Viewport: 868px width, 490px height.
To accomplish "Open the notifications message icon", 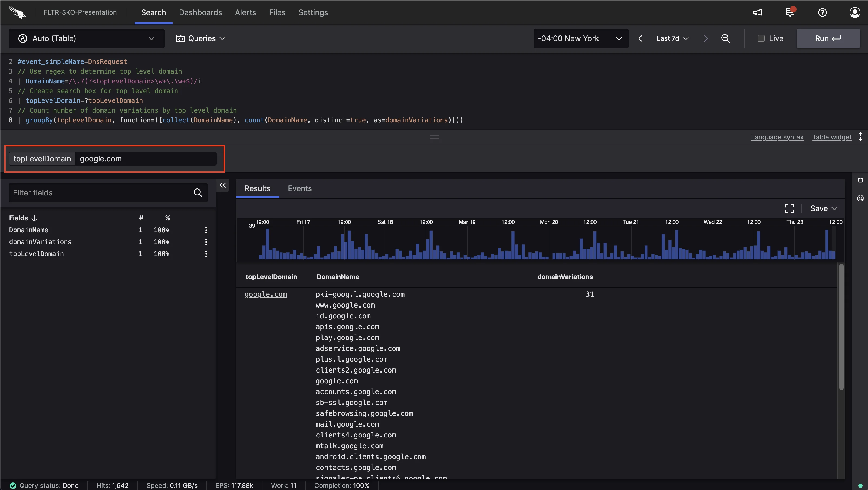I will (790, 12).
